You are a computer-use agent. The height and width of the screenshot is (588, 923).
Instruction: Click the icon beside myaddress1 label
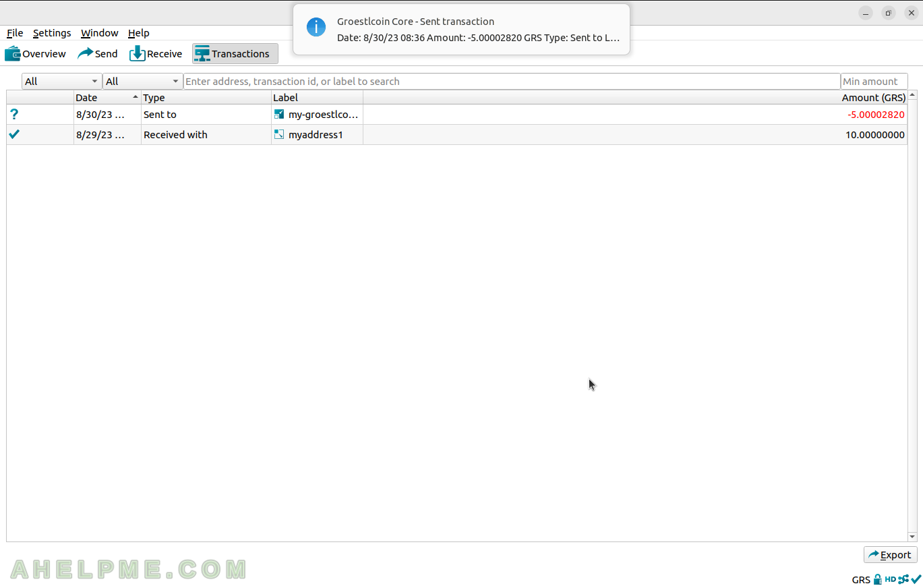[x=279, y=134]
